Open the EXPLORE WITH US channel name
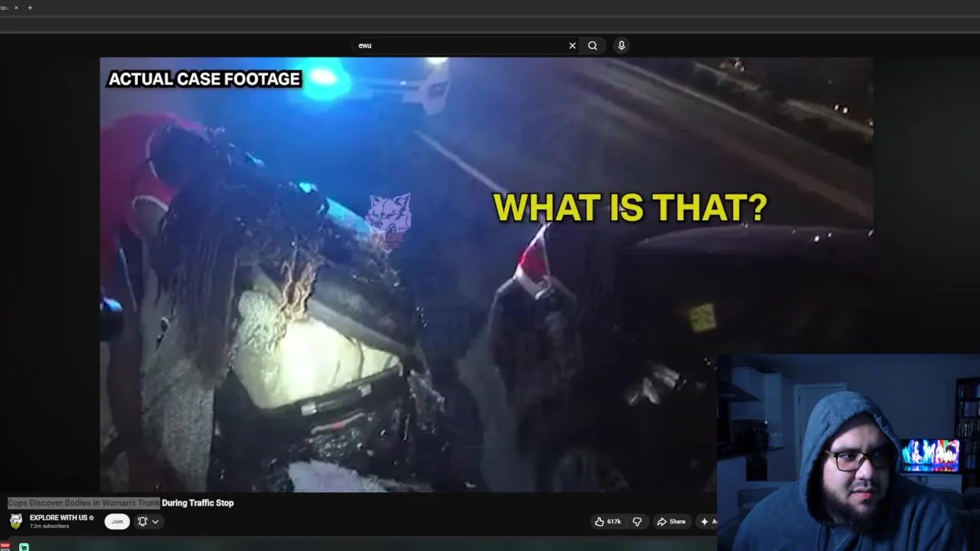This screenshot has width=980, height=551. pyautogui.click(x=59, y=518)
